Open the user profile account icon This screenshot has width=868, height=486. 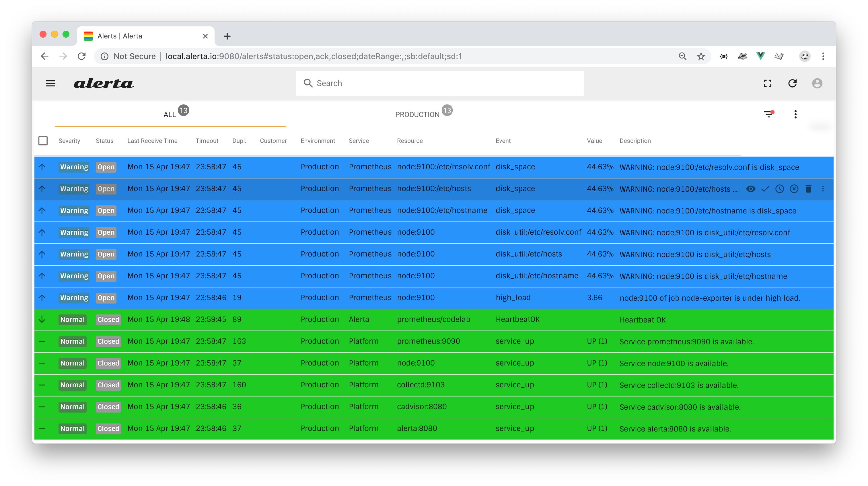click(817, 83)
